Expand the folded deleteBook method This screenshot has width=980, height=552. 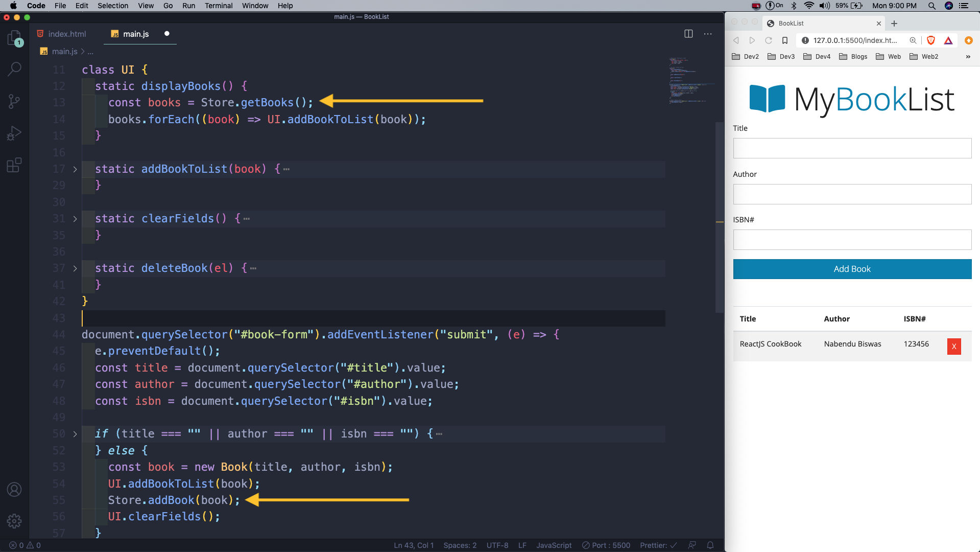[x=75, y=268]
